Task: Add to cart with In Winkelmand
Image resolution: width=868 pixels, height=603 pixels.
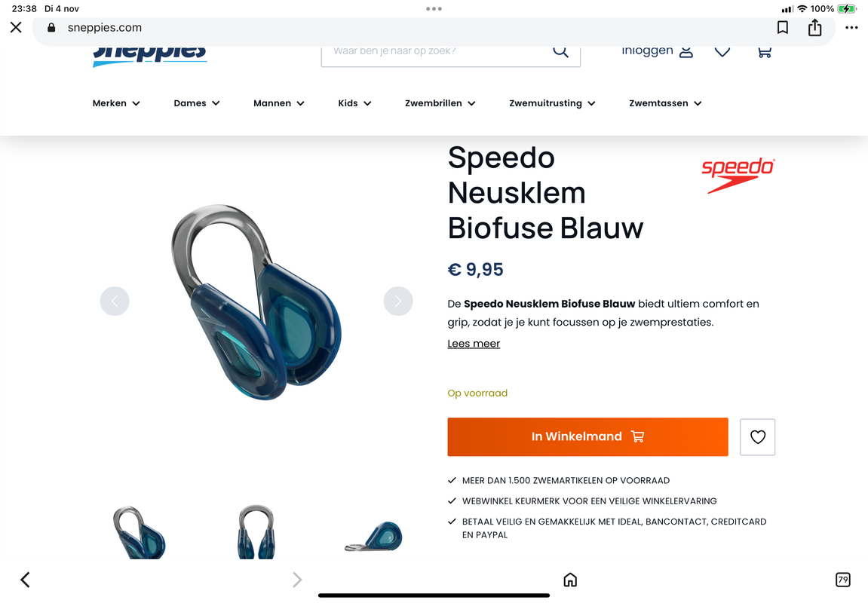Action: [587, 437]
